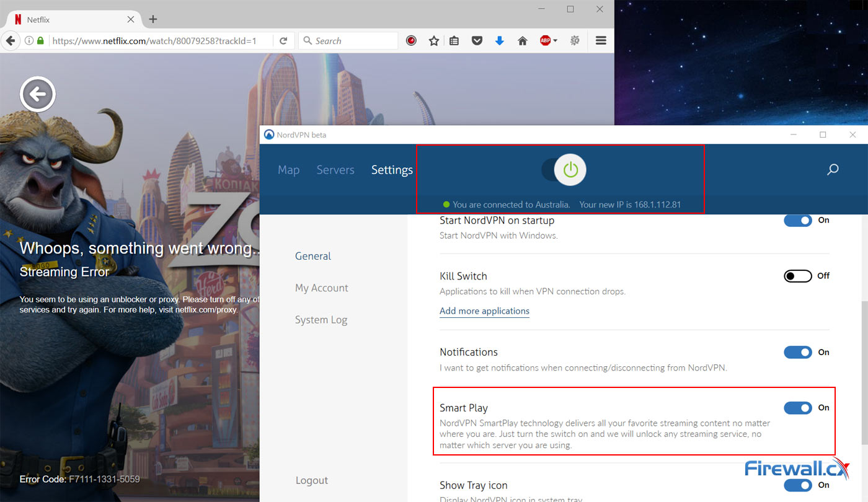Click Logout in NordVPN sidebar
The image size is (868, 502).
[x=312, y=480]
